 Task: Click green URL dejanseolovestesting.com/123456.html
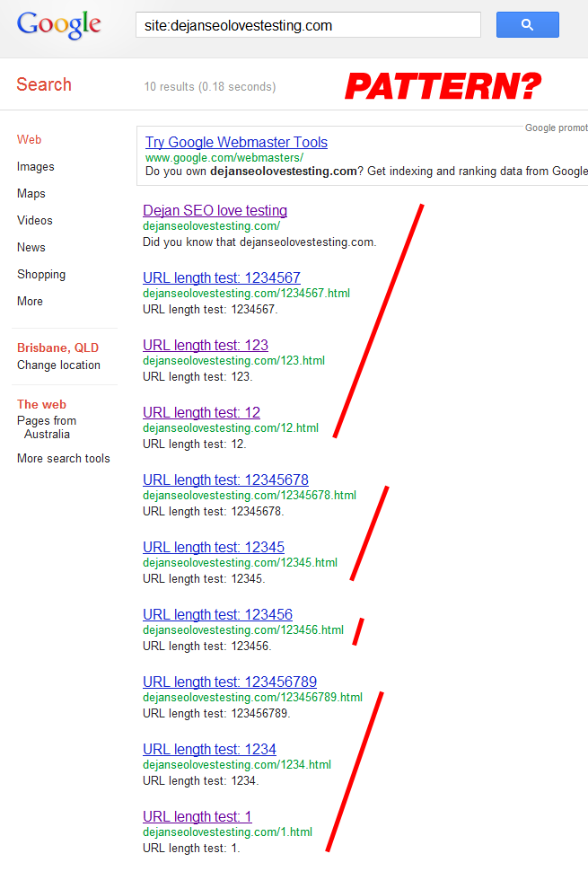point(243,630)
